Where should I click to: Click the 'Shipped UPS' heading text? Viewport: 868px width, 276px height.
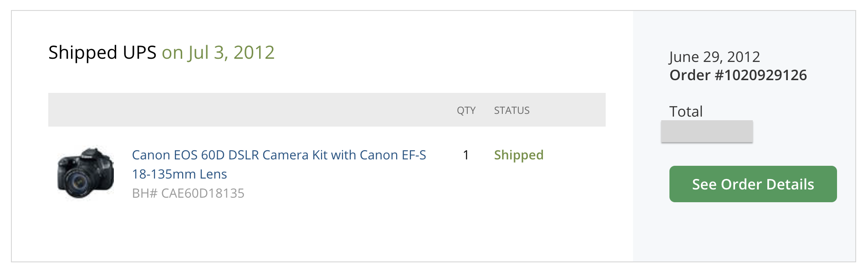click(102, 53)
